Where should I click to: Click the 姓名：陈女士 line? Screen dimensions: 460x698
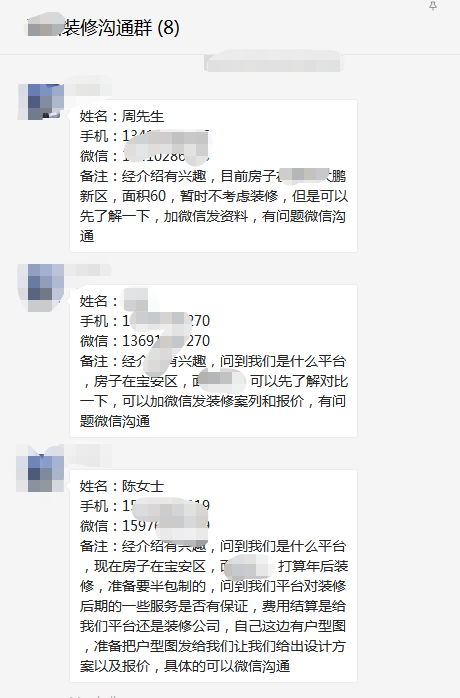tap(122, 486)
